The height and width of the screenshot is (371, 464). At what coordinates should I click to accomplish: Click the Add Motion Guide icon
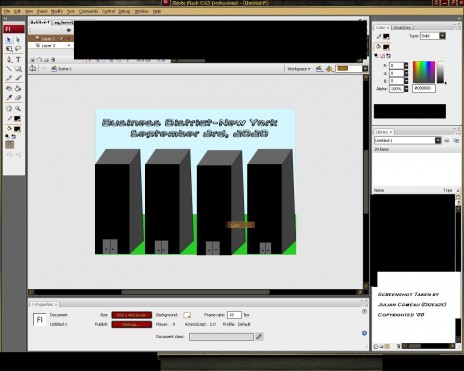pyautogui.click(x=39, y=60)
